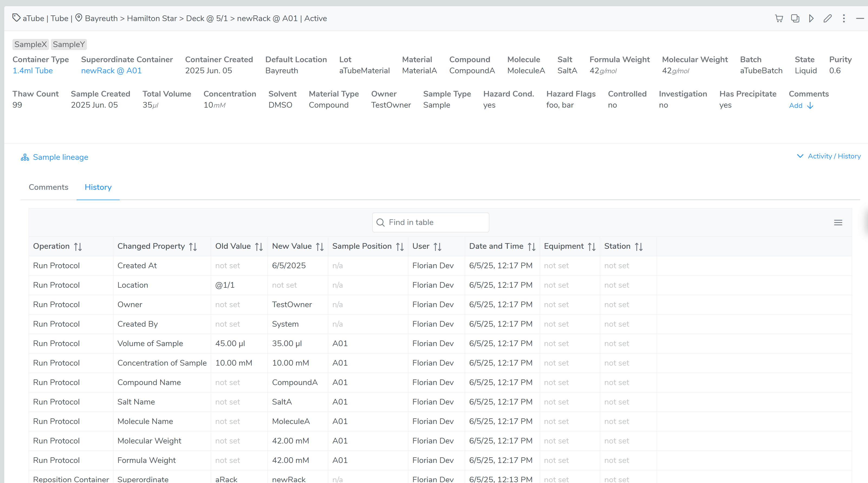
Task: Click the shopping cart icon
Action: [x=779, y=19]
